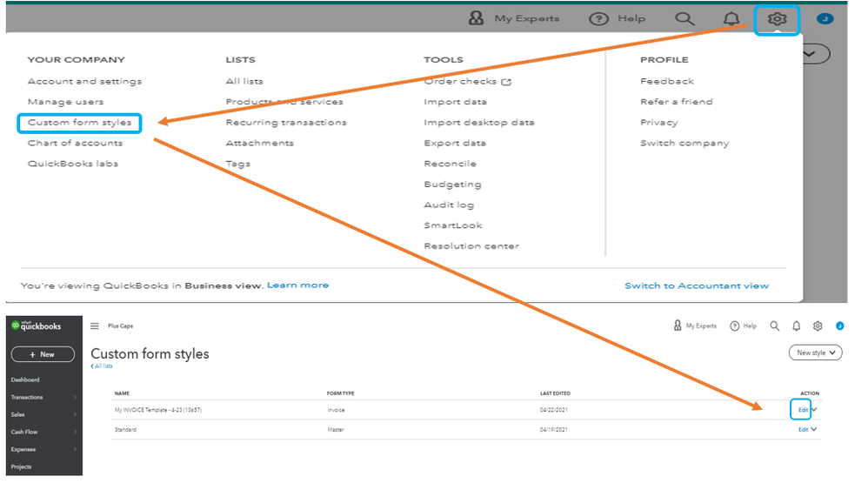Viewport: 868px width, 490px height.
Task: Choose Custom form styles in menu
Action: tap(80, 123)
